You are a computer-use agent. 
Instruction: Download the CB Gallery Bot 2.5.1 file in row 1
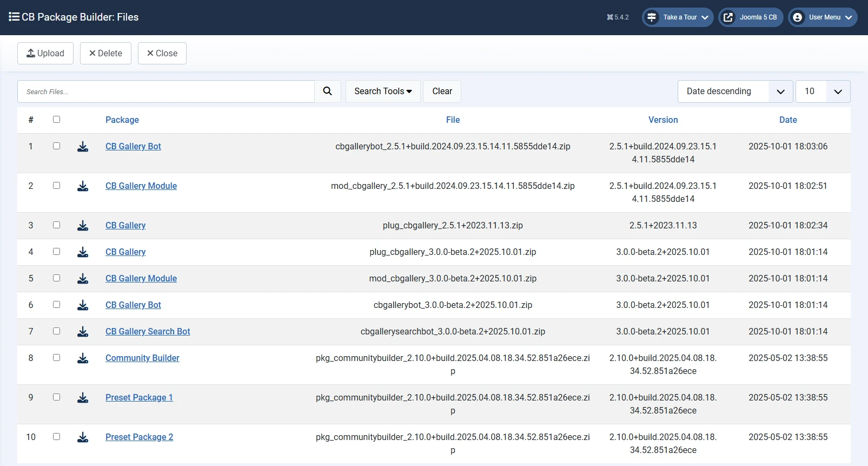click(x=83, y=147)
